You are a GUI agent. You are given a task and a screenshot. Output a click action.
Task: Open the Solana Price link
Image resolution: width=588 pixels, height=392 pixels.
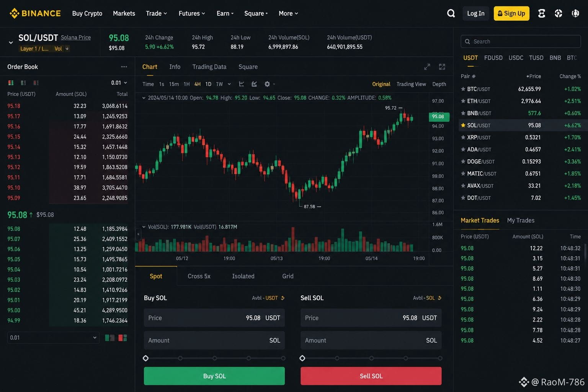76,38
